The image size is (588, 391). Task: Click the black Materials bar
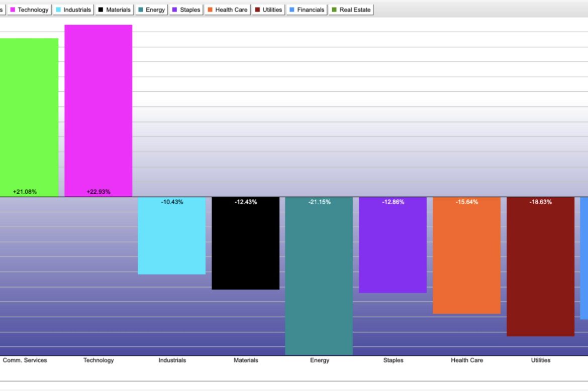tap(246, 243)
